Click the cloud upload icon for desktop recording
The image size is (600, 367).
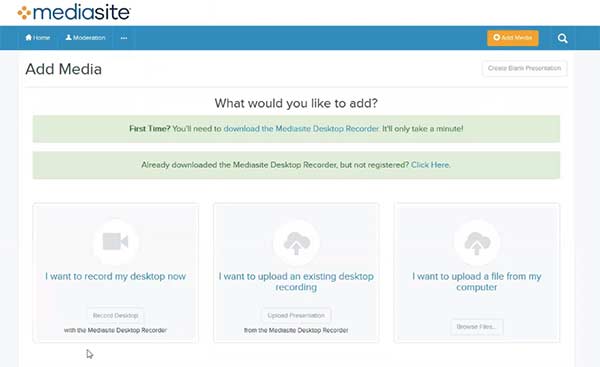pos(296,243)
